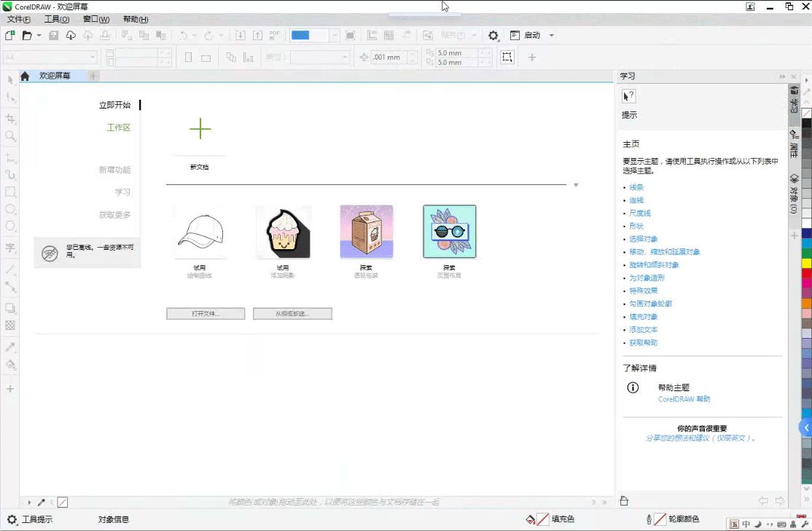The width and height of the screenshot is (812, 531).
Task: Select the Crop tool in toolbox
Action: pyautogui.click(x=10, y=119)
